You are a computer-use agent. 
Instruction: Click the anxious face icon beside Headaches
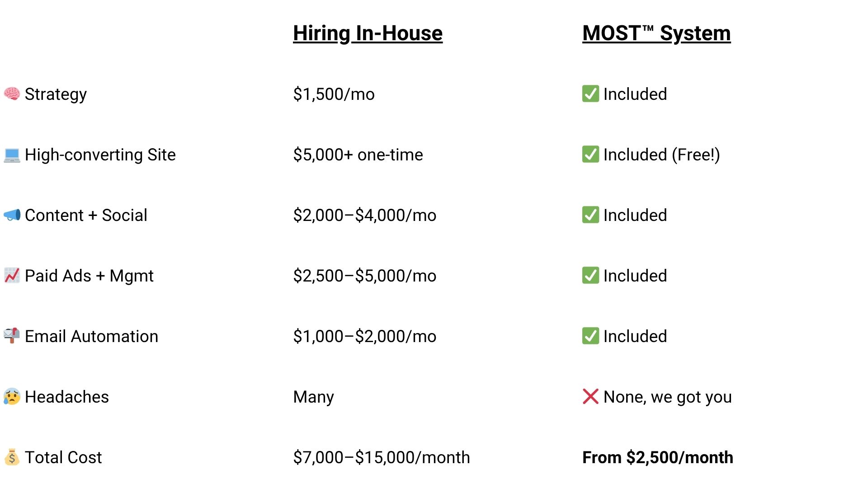(x=12, y=397)
